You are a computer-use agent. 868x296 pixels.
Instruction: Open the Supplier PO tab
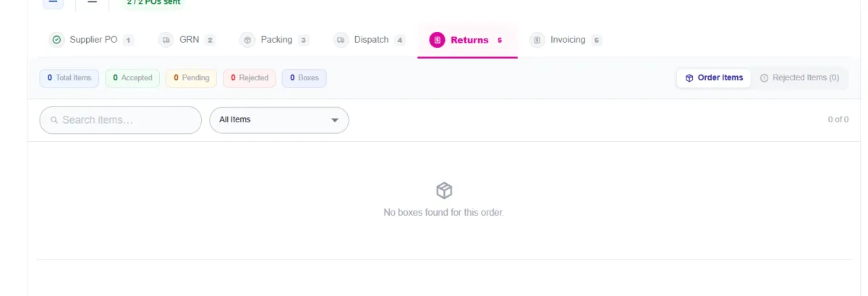pos(91,40)
